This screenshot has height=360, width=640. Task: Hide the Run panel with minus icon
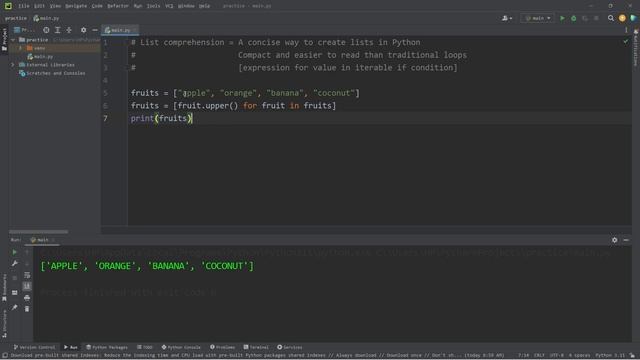coord(626,240)
